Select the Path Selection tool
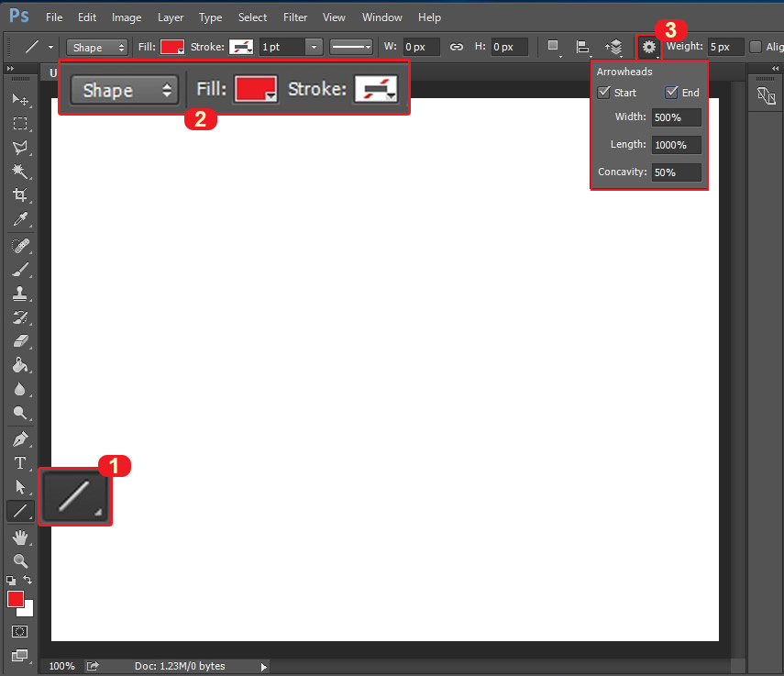The image size is (784, 676). coord(20,486)
